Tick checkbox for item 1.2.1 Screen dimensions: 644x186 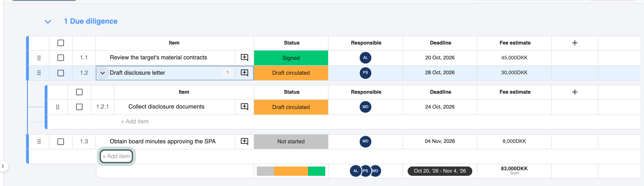[x=79, y=107]
